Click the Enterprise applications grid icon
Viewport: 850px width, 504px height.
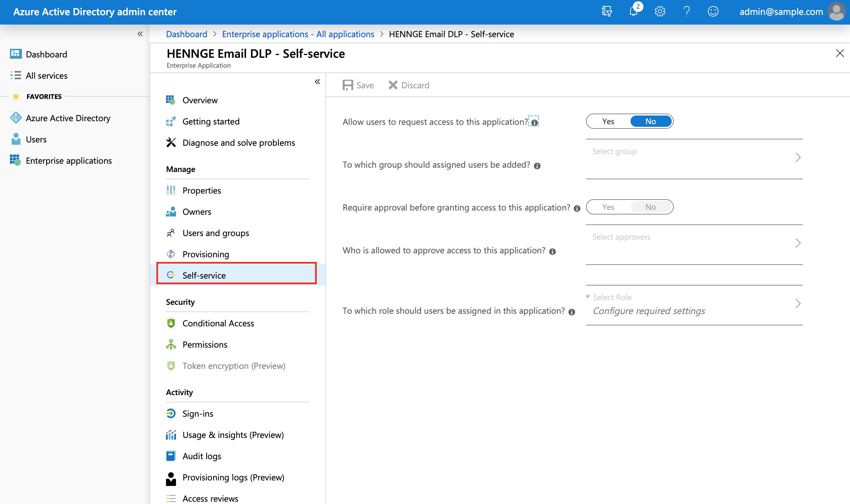[16, 160]
